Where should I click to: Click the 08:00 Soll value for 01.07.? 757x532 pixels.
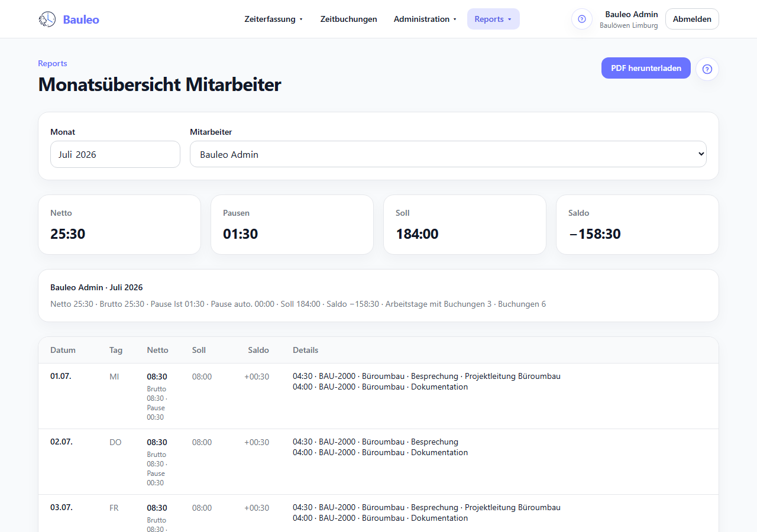point(202,377)
